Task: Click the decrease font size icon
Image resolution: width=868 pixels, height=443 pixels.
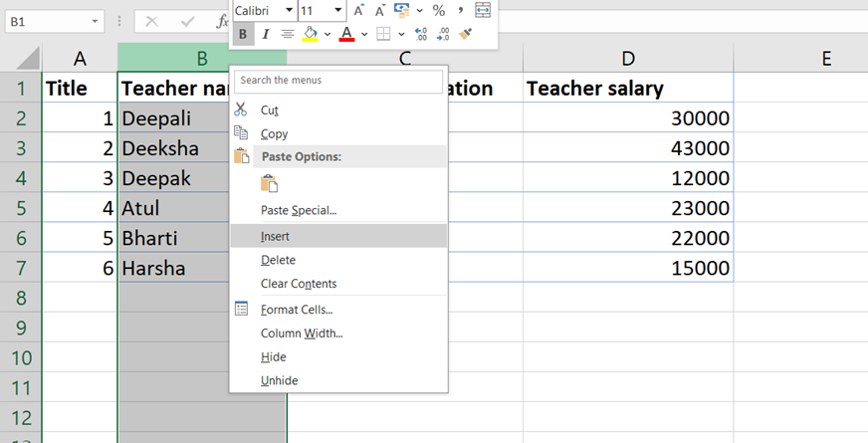Action: click(381, 10)
